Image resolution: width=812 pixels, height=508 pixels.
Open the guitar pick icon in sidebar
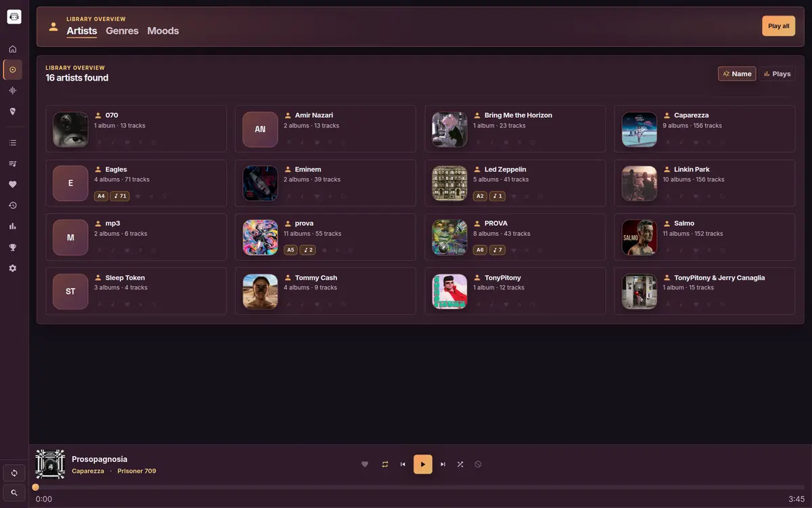tap(13, 112)
